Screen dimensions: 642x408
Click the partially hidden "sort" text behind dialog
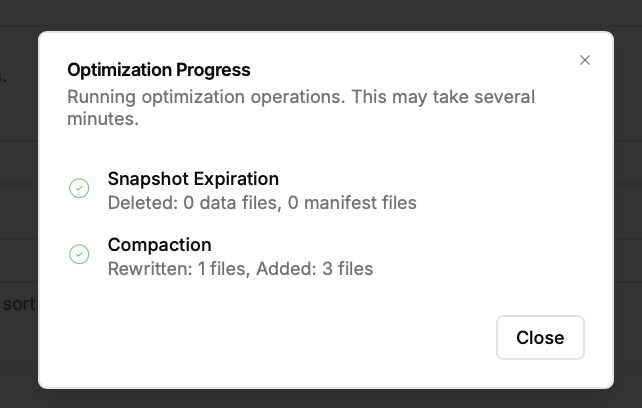pos(18,303)
